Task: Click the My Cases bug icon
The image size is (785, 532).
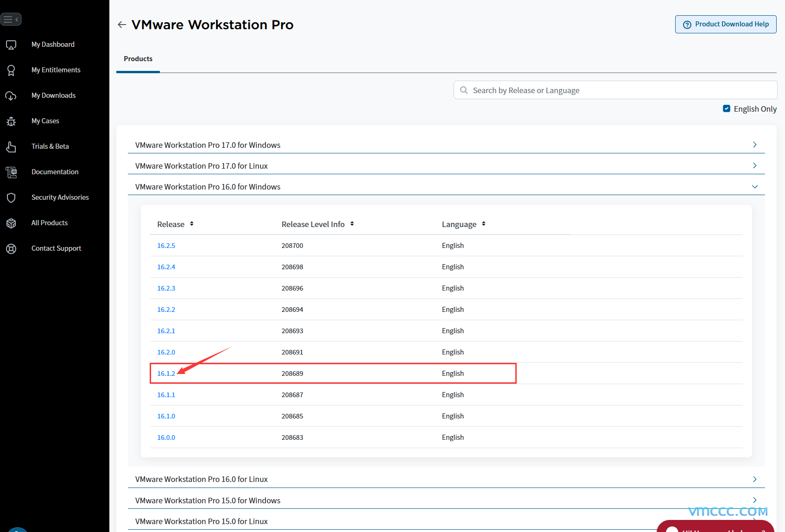Action: coord(11,121)
